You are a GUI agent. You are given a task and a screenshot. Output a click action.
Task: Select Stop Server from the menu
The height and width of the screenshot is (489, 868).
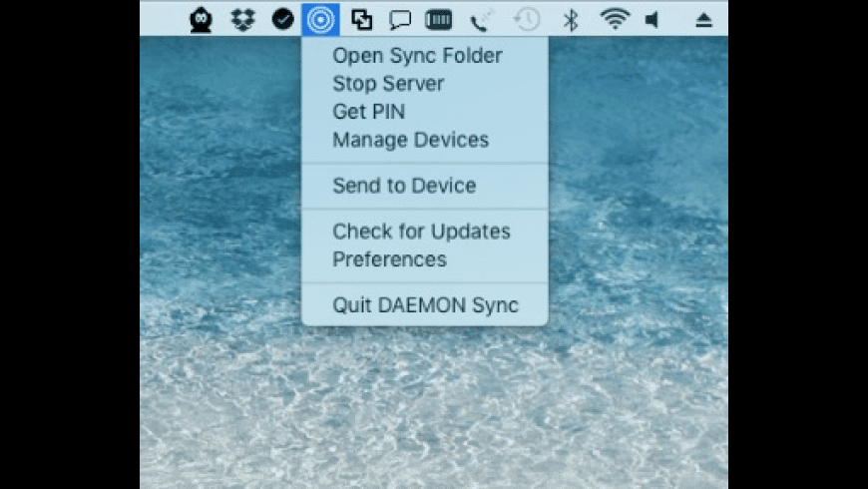pos(425,84)
